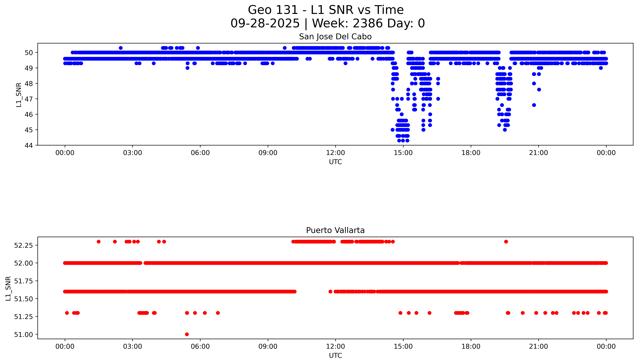Click the 03:00 tick label on the bottom plot
Image resolution: width=638 pixels, height=364 pixels.
pyautogui.click(x=132, y=346)
